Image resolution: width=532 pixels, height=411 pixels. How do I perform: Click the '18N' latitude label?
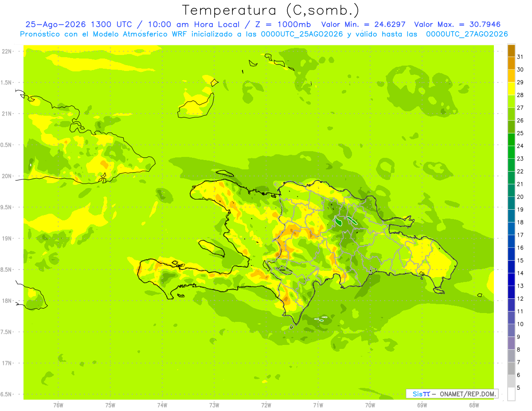8,301
